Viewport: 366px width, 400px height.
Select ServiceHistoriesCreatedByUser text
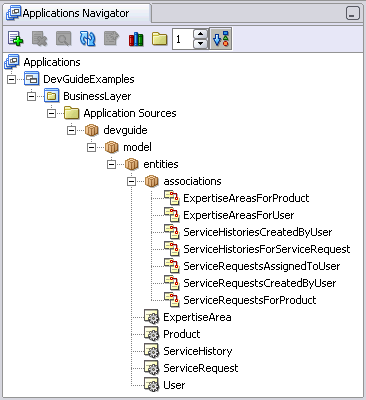point(258,232)
